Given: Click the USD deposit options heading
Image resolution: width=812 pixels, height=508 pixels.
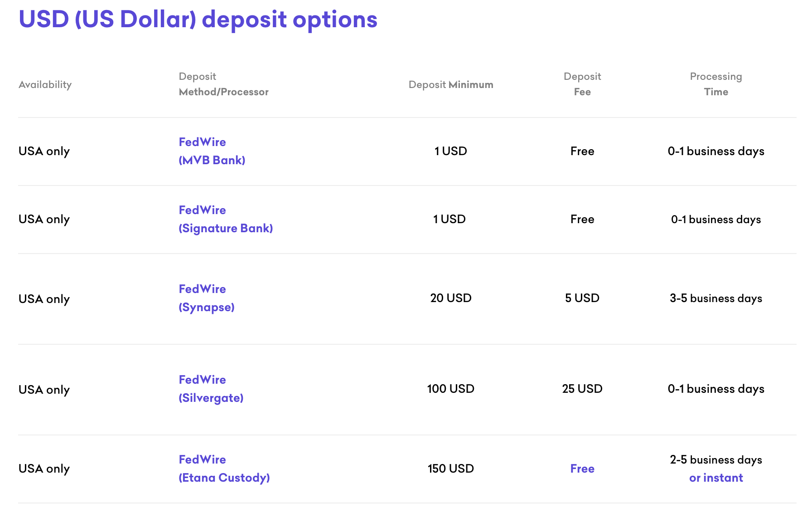Looking at the screenshot, I should (198, 20).
